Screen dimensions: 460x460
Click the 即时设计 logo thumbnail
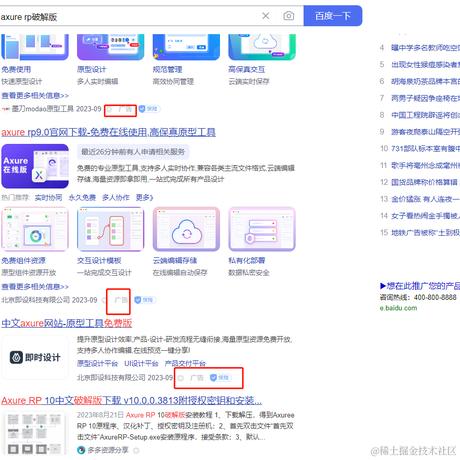click(x=35, y=357)
